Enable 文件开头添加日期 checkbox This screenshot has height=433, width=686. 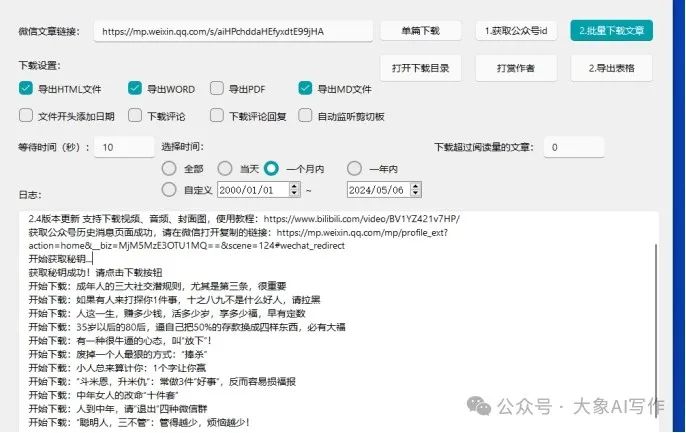coord(26,115)
